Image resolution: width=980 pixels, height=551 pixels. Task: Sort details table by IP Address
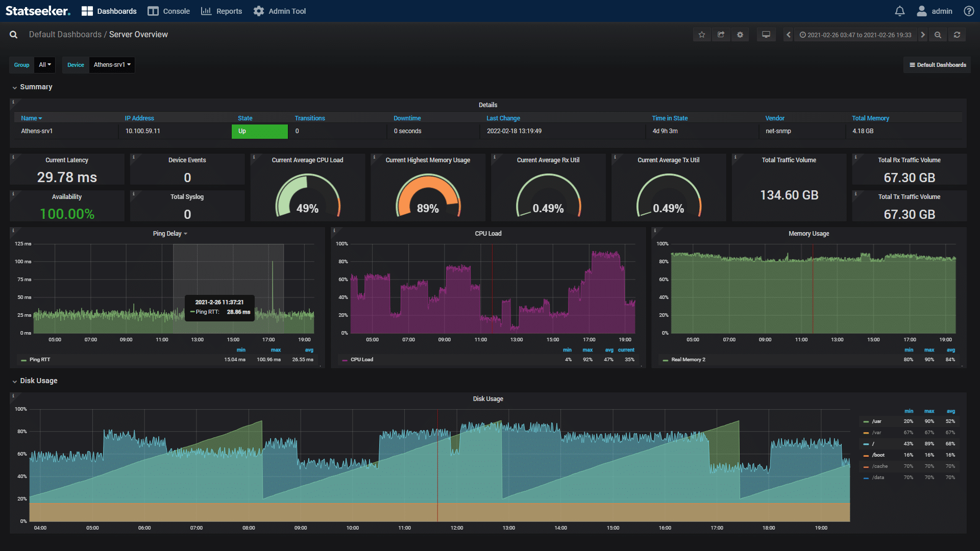tap(139, 118)
